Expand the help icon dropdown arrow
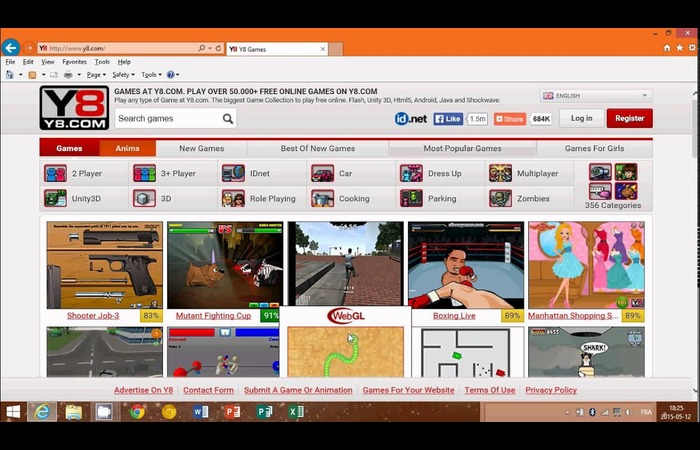700x450 pixels. click(x=178, y=75)
